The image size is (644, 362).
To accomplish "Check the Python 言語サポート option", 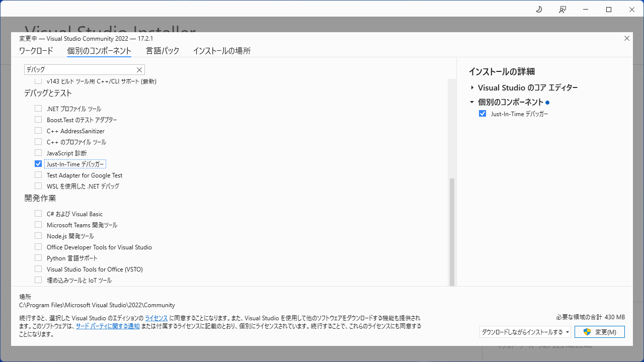I will coord(38,257).
